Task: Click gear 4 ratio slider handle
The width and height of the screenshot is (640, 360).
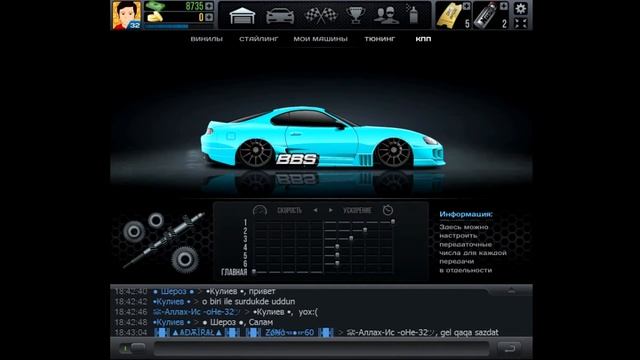Action: pos(337,247)
